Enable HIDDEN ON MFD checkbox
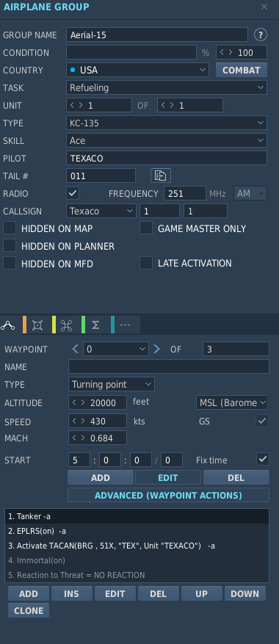Screen dimensions: 279x644 click(x=10, y=263)
